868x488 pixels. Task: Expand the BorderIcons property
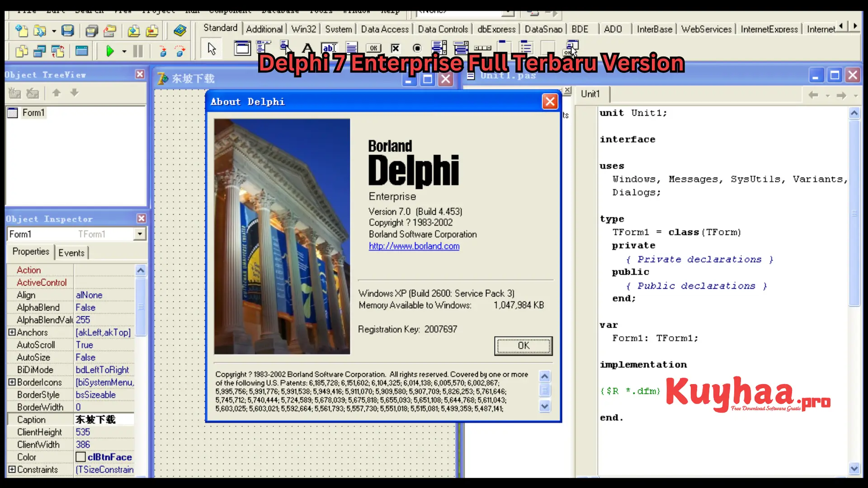pyautogui.click(x=12, y=382)
